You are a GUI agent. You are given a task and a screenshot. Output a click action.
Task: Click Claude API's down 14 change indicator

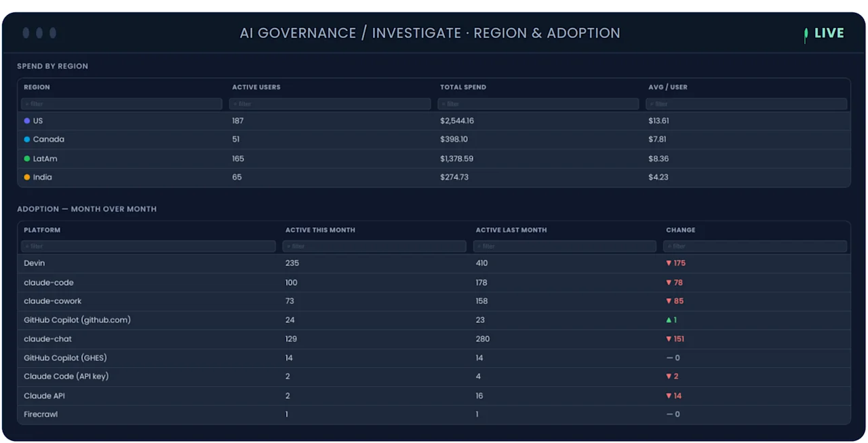(x=674, y=396)
